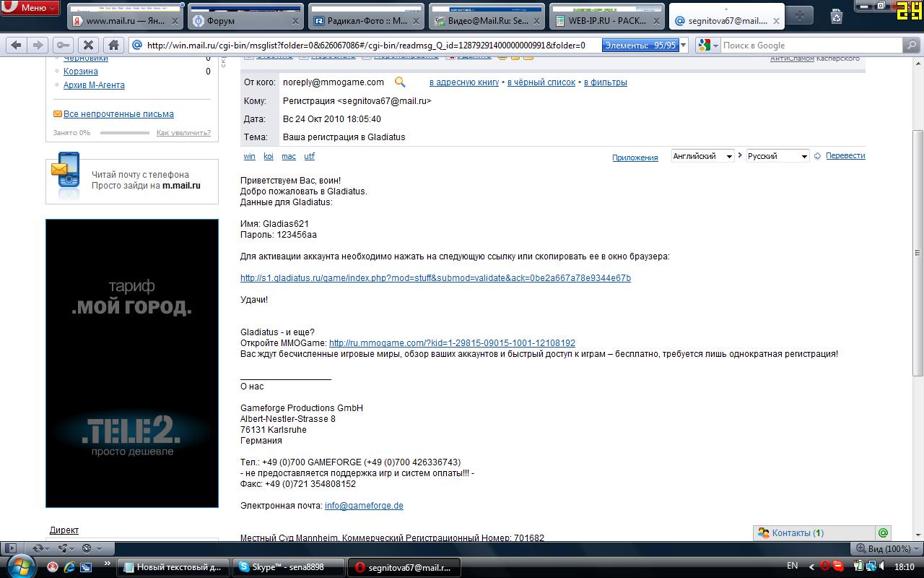This screenshot has width=924, height=578.
Task: Toggle the Opera panel button
Action: tap(9, 549)
